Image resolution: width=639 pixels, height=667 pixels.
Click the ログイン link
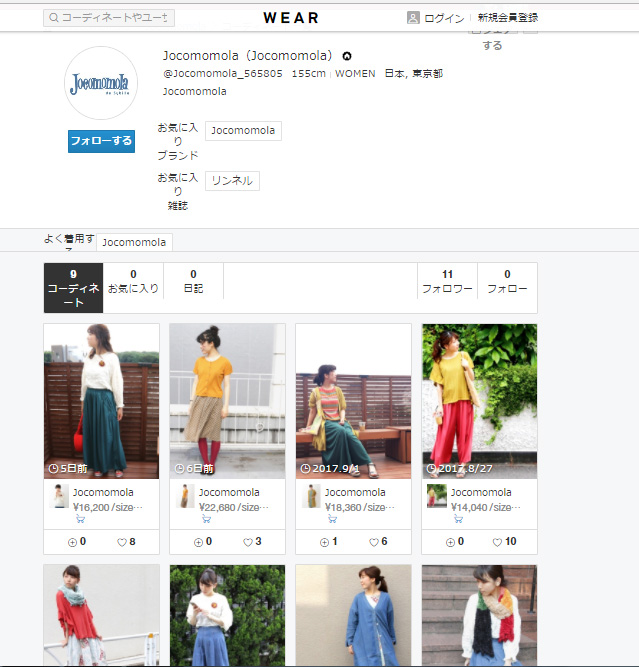click(x=444, y=18)
